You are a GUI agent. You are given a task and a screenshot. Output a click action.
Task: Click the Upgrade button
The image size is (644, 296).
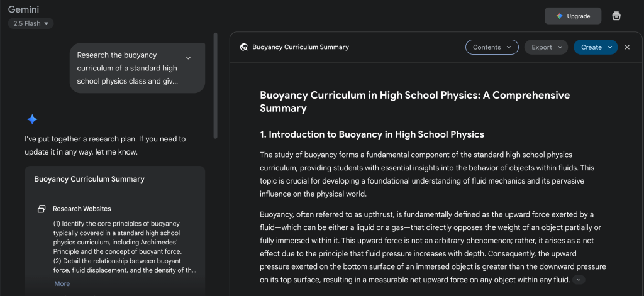click(573, 16)
